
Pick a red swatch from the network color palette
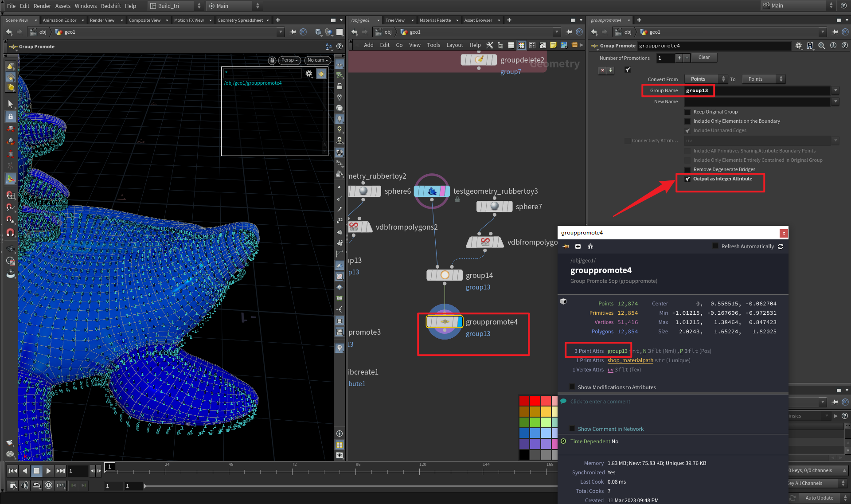(535, 400)
